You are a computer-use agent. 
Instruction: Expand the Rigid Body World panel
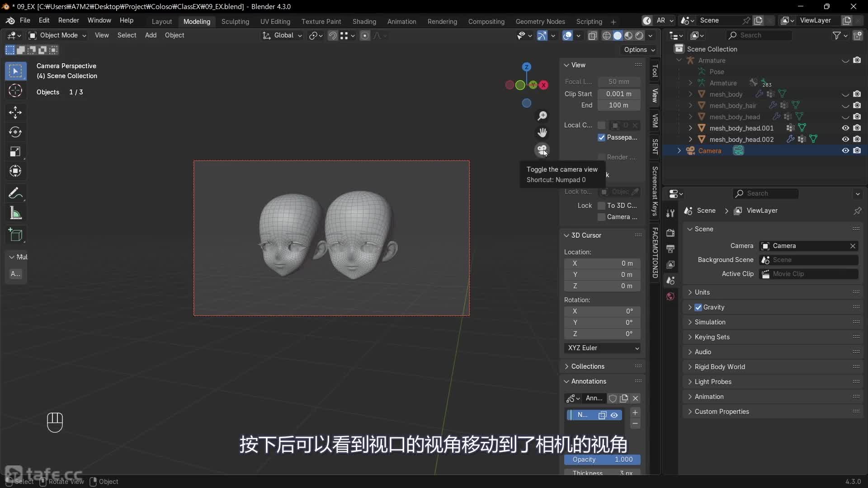[720, 367]
